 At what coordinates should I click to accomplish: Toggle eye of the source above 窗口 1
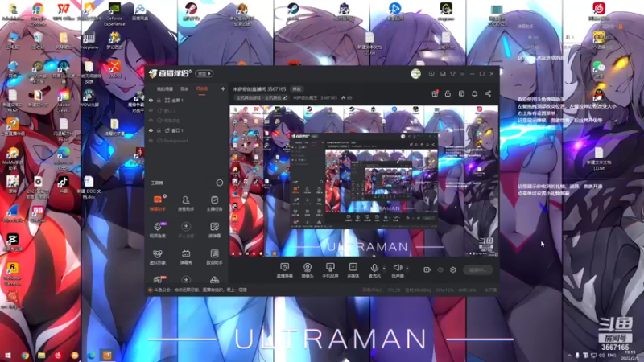(x=151, y=121)
